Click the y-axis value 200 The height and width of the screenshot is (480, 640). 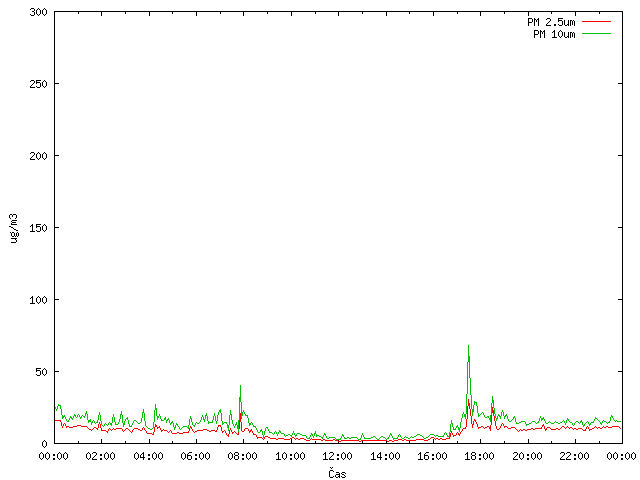pyautogui.click(x=38, y=156)
